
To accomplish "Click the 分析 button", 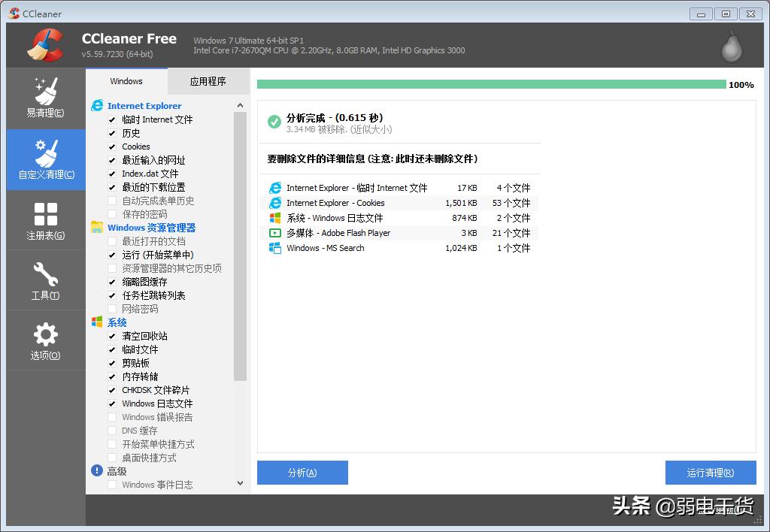I will click(x=302, y=473).
